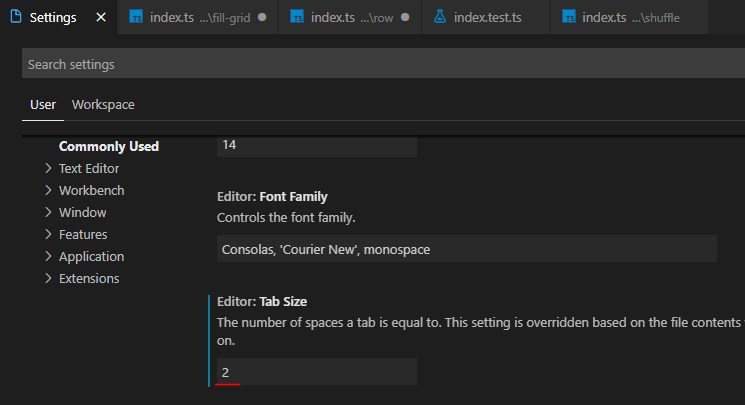This screenshot has height=405, width=745.
Task: Expand the Text Editor chevron
Action: tap(48, 168)
